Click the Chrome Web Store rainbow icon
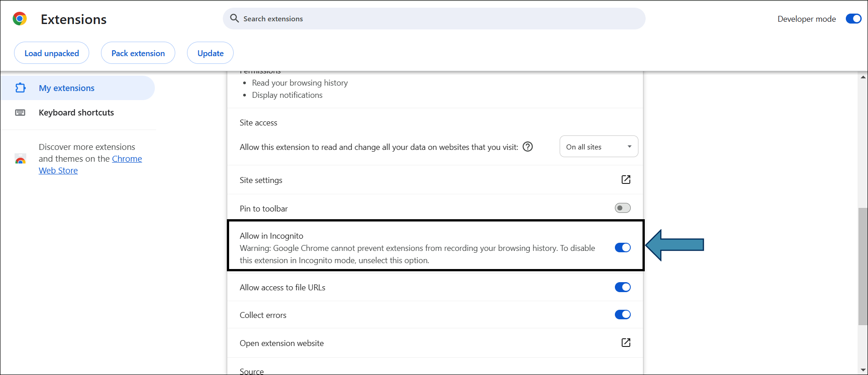The image size is (868, 375). click(x=20, y=159)
